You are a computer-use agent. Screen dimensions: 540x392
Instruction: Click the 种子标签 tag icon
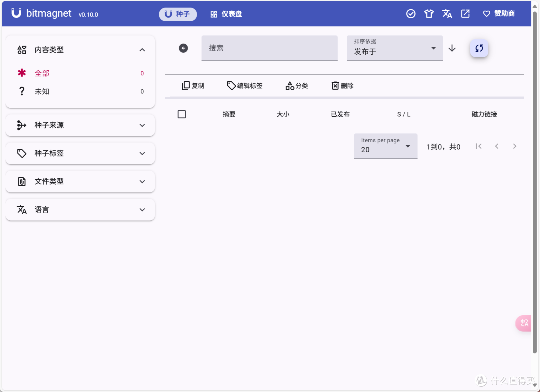click(22, 153)
